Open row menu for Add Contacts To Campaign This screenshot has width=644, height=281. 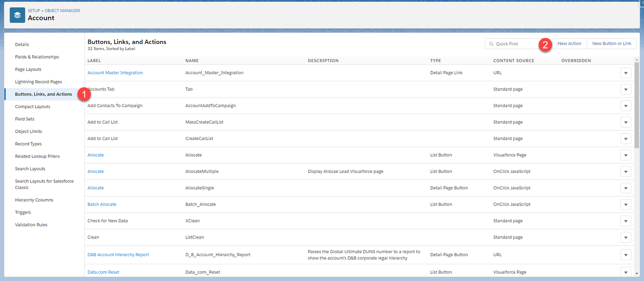point(626,106)
